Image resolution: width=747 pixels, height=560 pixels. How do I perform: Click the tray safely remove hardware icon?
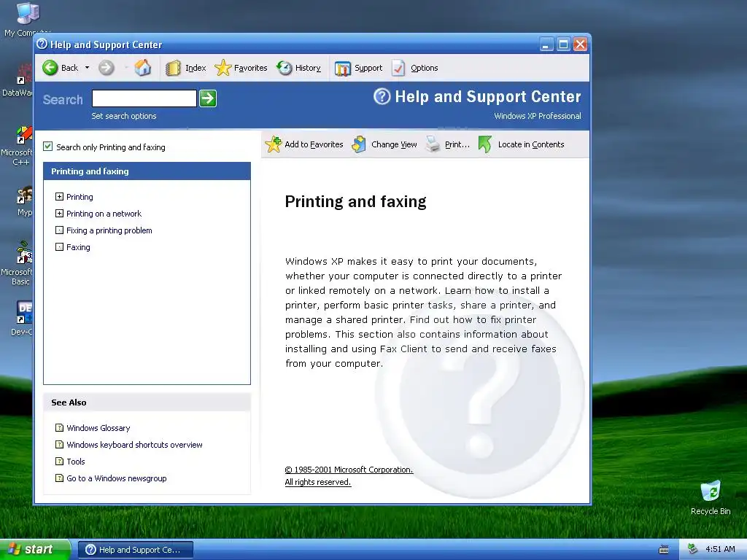693,549
